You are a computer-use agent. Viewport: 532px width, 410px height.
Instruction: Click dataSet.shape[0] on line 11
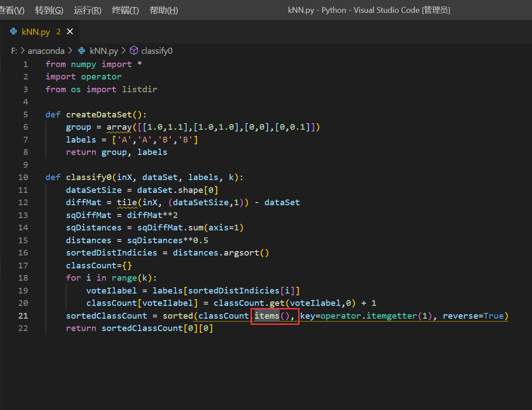(178, 190)
